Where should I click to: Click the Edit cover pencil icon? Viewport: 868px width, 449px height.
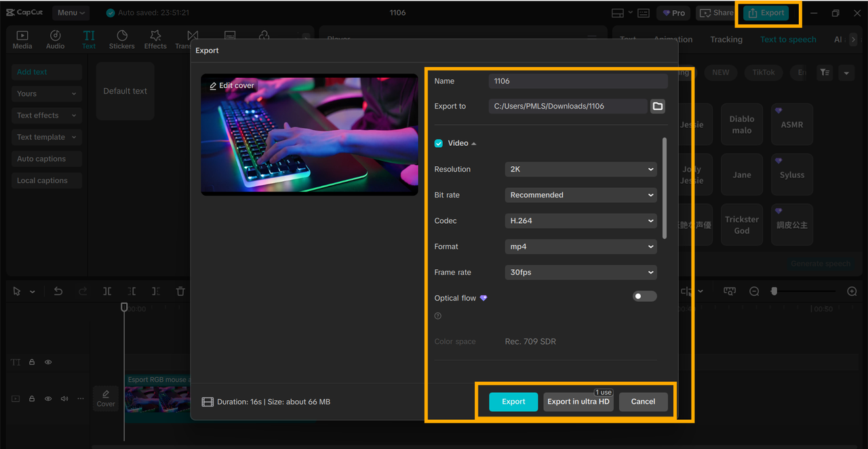point(213,86)
